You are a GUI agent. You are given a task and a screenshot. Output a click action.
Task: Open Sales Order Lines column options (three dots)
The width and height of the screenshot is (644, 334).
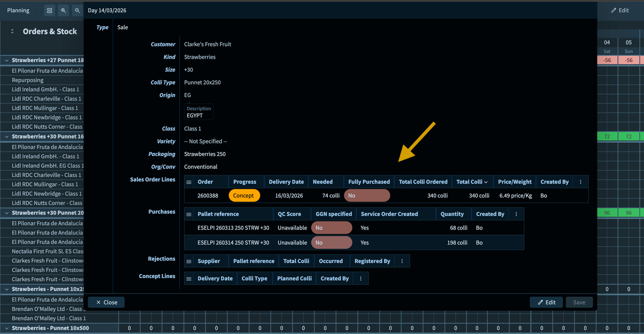point(580,182)
